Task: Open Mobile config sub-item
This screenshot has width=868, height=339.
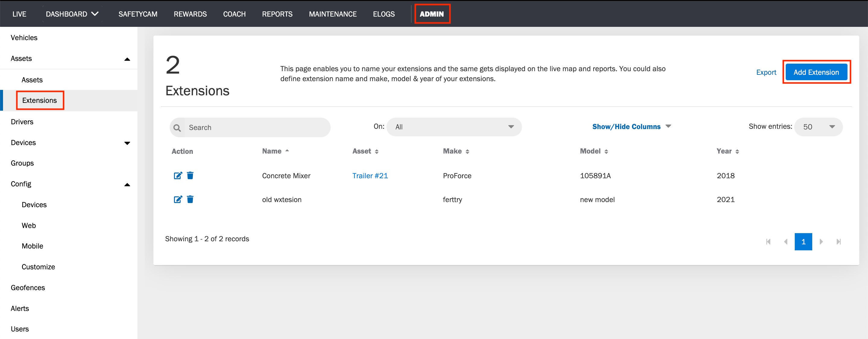Action: 32,246
